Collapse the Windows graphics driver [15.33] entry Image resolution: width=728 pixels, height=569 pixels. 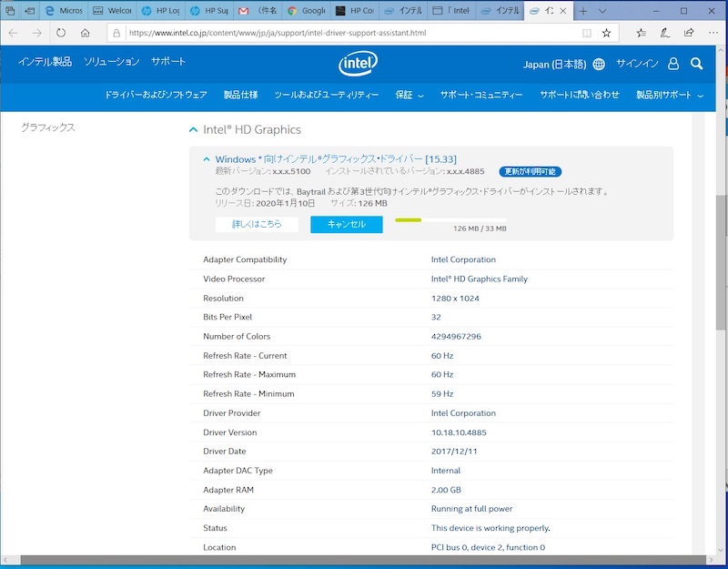point(207,159)
